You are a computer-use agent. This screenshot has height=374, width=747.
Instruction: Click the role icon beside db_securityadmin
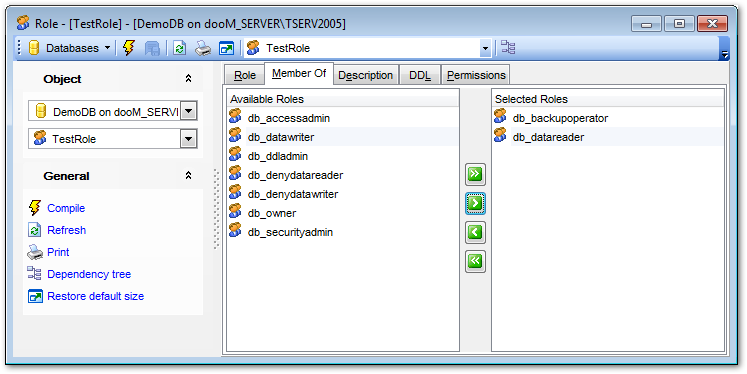coord(235,230)
